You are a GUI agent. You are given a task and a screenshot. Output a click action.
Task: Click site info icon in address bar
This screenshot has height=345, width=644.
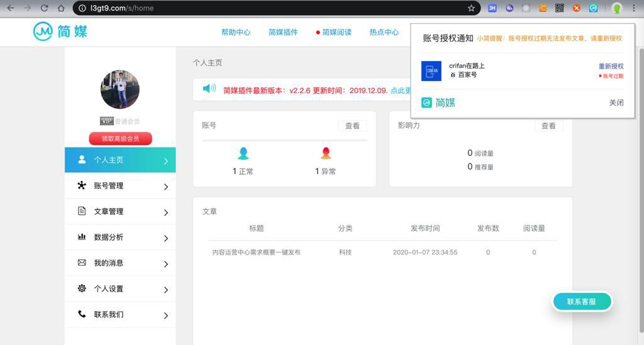pyautogui.click(x=82, y=8)
